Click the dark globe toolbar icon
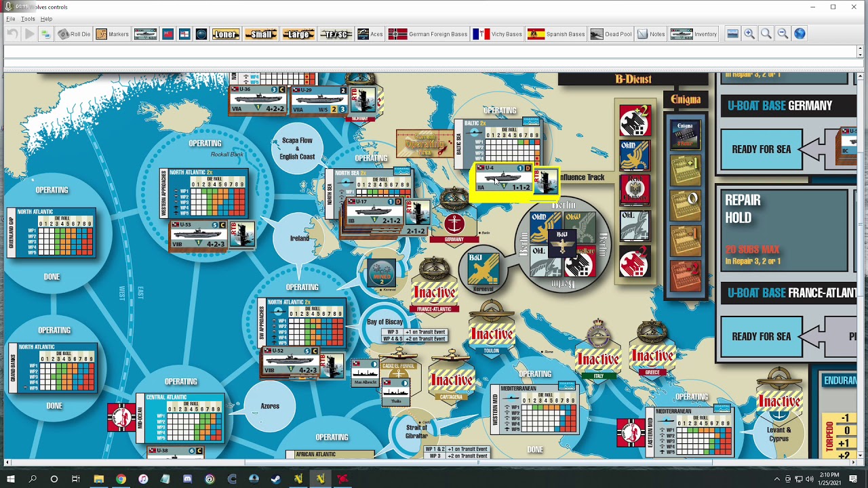 coord(201,34)
